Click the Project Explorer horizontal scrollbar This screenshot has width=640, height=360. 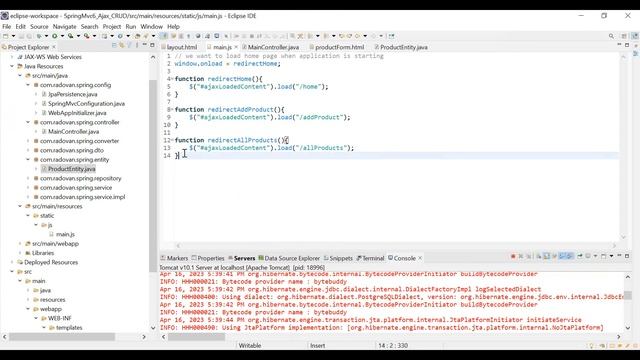(x=62, y=337)
